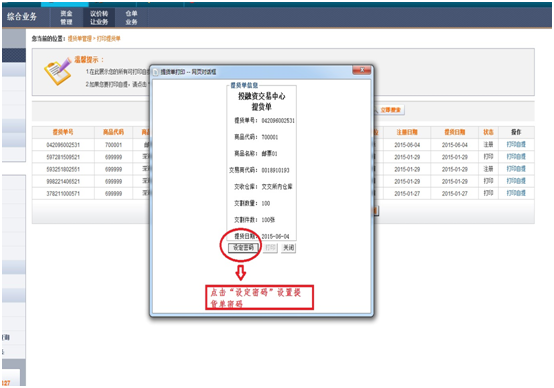This screenshot has height=388, width=554.
Task: Click the 立即搜索 search button
Action: pos(390,110)
